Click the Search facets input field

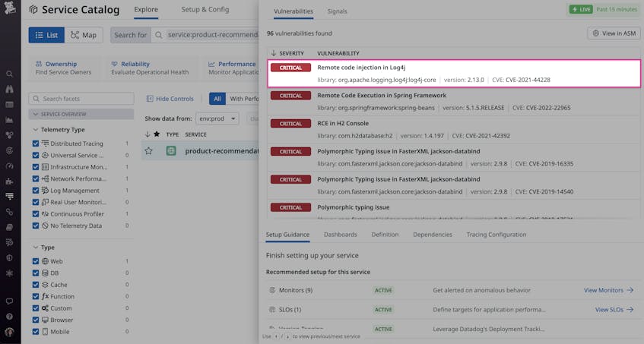pos(81,99)
